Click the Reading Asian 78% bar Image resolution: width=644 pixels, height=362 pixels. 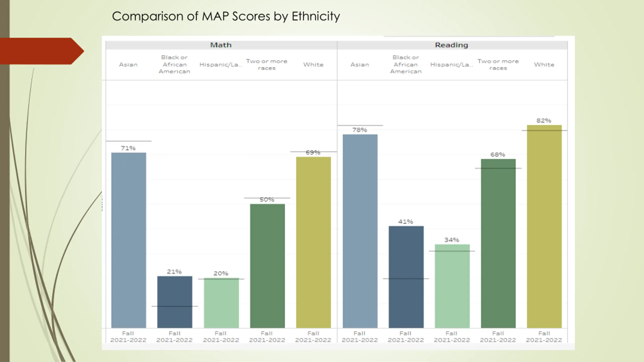pos(360,231)
